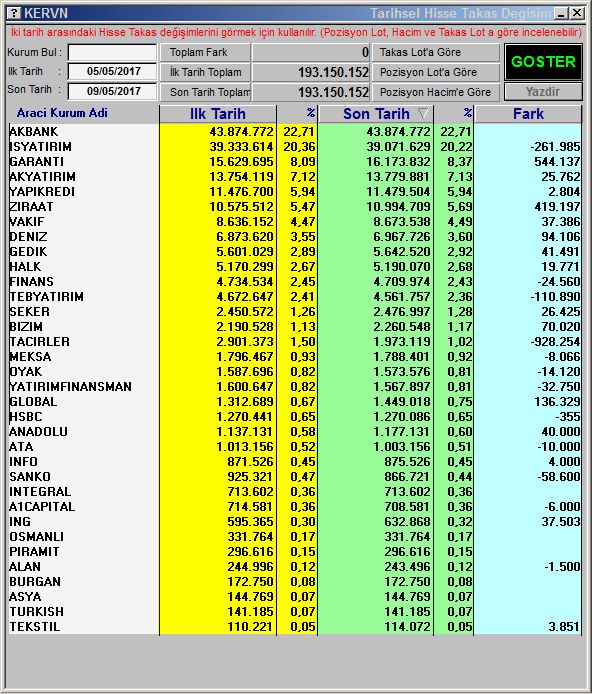Select the GLOBAL row name
Image resolution: width=592 pixels, height=694 pixels.
pyautogui.click(x=33, y=402)
